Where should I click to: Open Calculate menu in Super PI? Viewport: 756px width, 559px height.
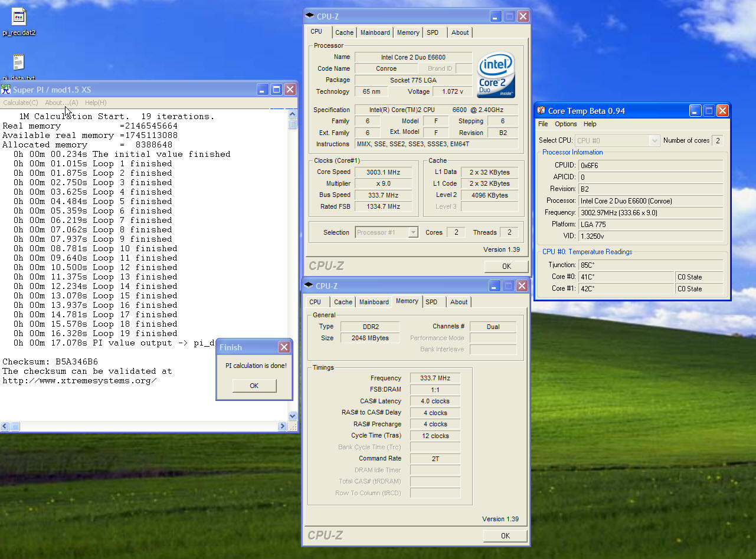(21, 103)
